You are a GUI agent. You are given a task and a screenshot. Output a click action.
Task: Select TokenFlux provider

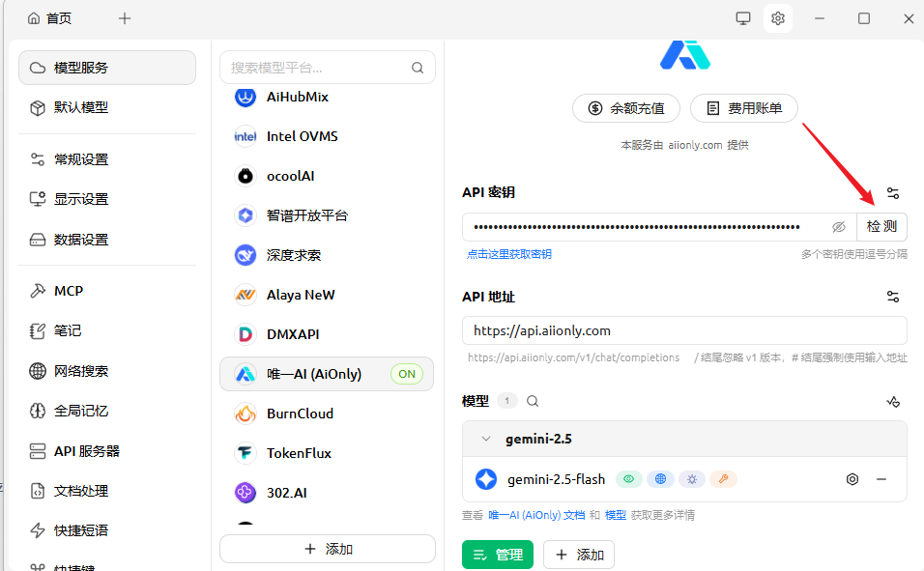coord(327,452)
